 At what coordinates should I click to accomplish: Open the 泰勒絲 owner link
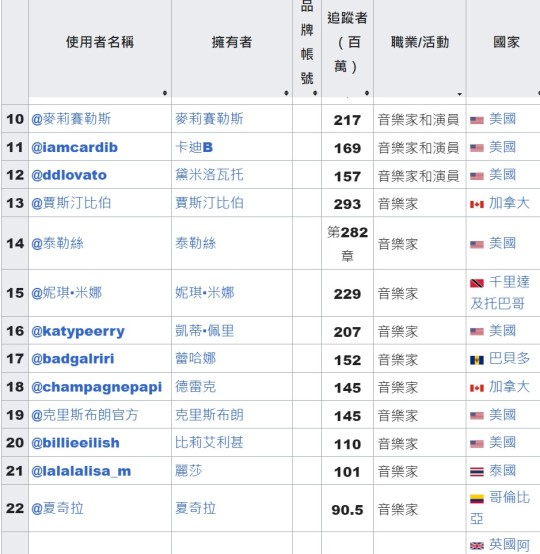pyautogui.click(x=195, y=243)
